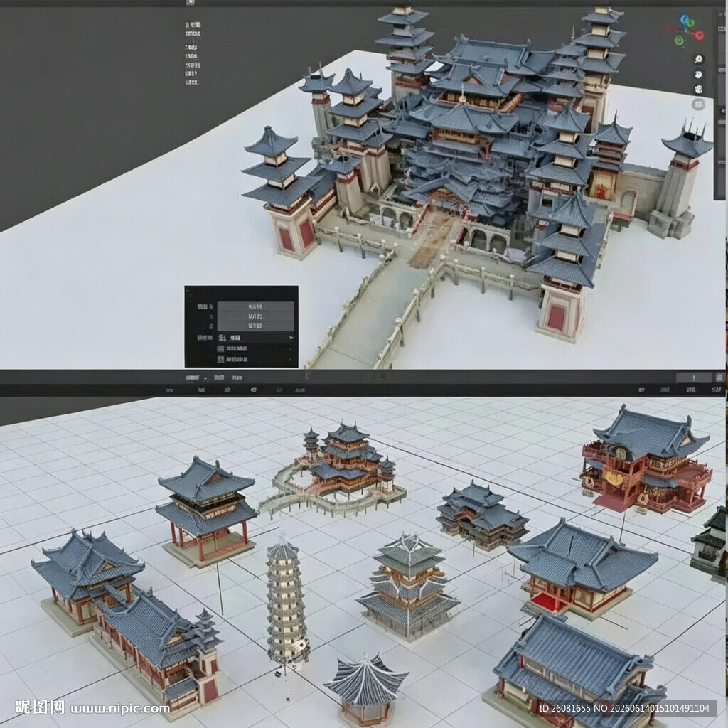Screen dimensions: 728x728
Task: Open the dropdown with the chevron in the floating panel
Action: 255,338
